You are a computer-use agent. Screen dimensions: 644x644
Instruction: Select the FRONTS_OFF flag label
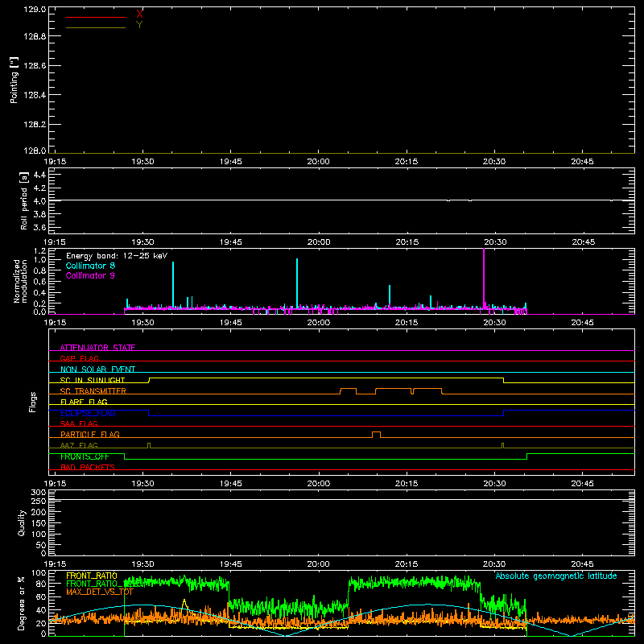click(85, 456)
